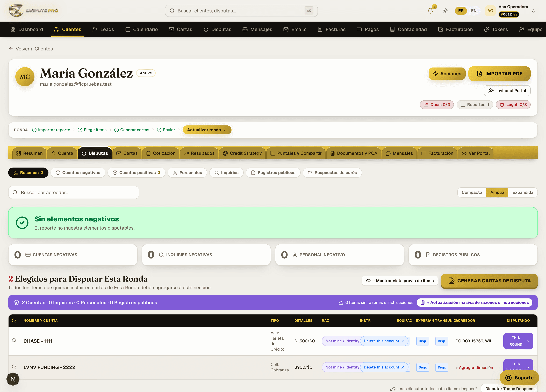Toggle Mostrar vista previa de items
The height and width of the screenshot is (392, 546).
tap(400, 281)
